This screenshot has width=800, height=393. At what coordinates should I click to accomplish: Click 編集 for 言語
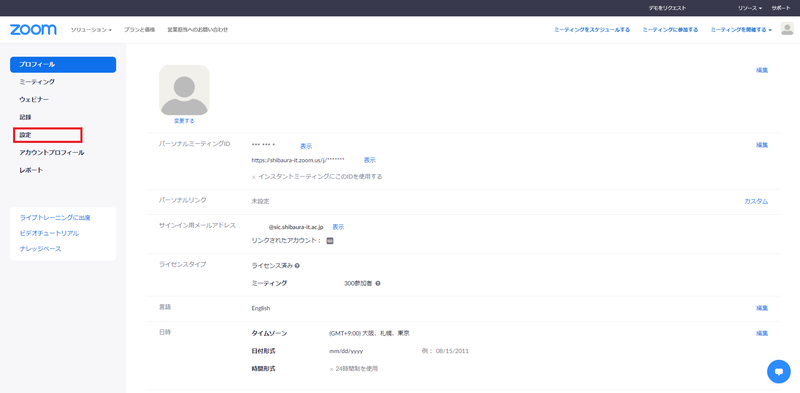[x=762, y=308]
